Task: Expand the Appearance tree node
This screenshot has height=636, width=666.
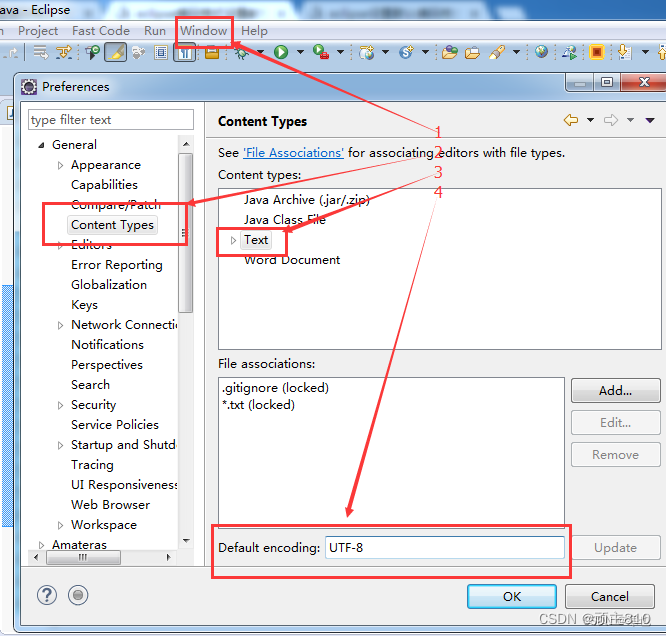Action: (x=60, y=165)
